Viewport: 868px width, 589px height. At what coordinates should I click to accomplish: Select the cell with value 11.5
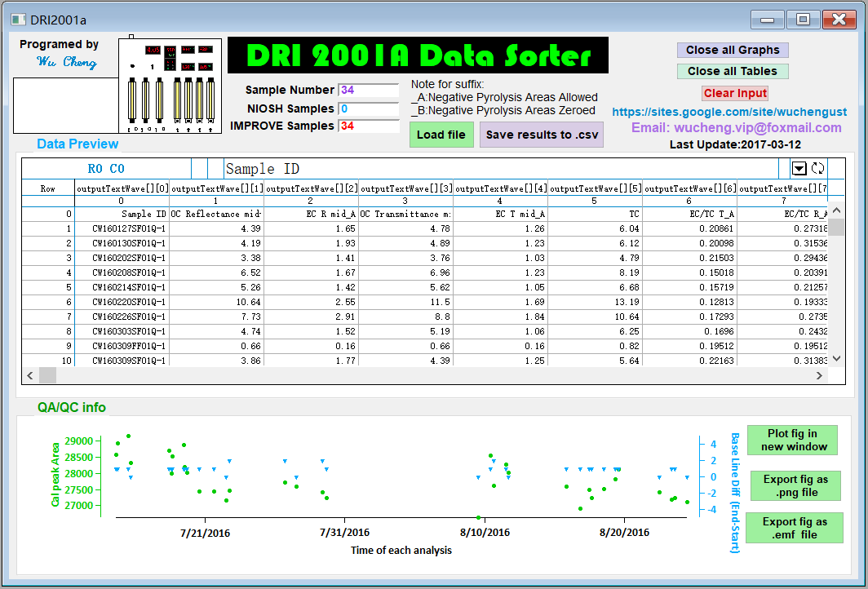point(406,302)
